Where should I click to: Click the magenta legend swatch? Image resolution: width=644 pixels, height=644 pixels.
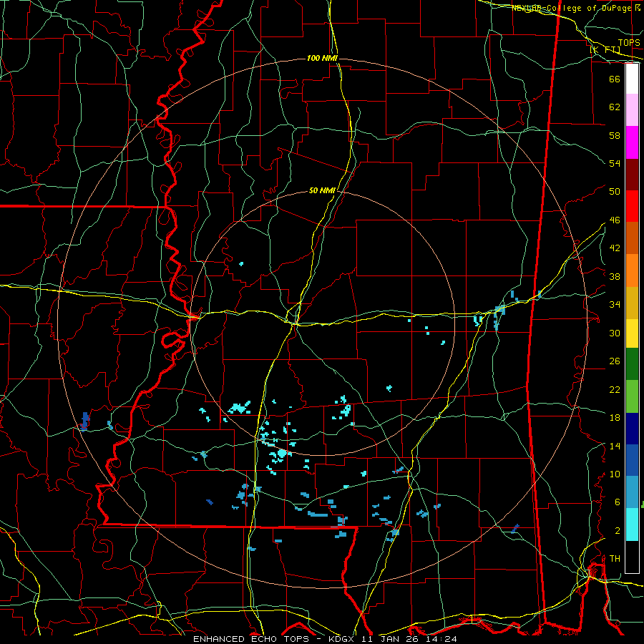(x=632, y=142)
